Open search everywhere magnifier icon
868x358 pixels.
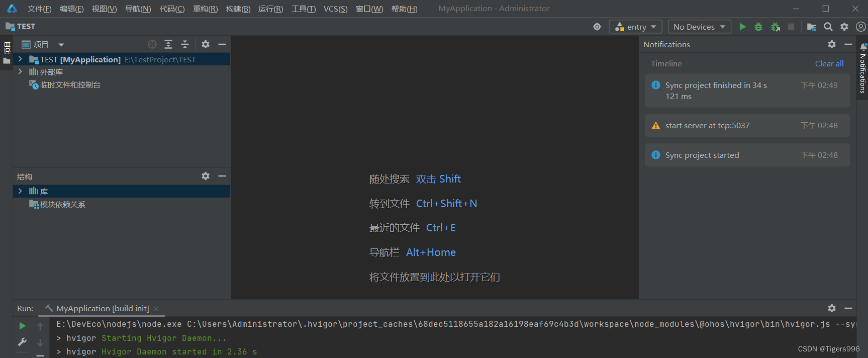point(828,27)
